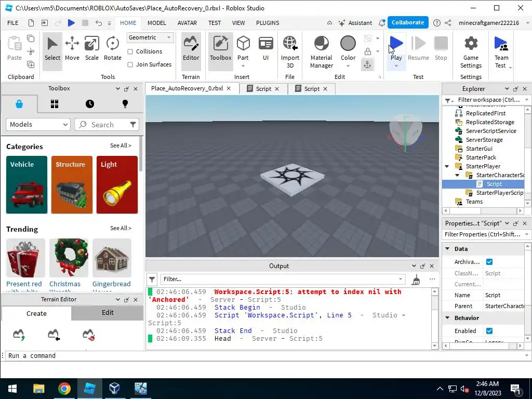Toggle the Toolbox panel button

pyautogui.click(x=220, y=51)
